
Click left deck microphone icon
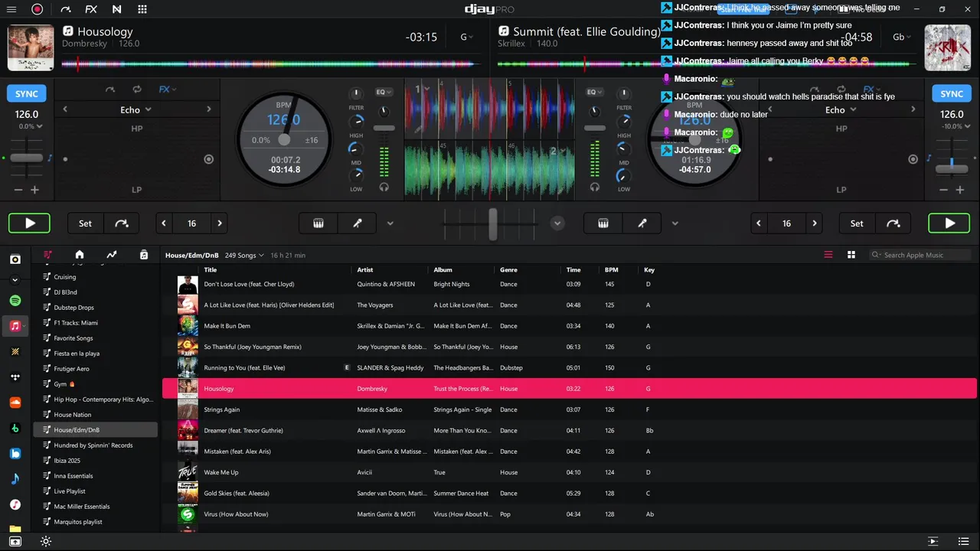pyautogui.click(x=357, y=223)
